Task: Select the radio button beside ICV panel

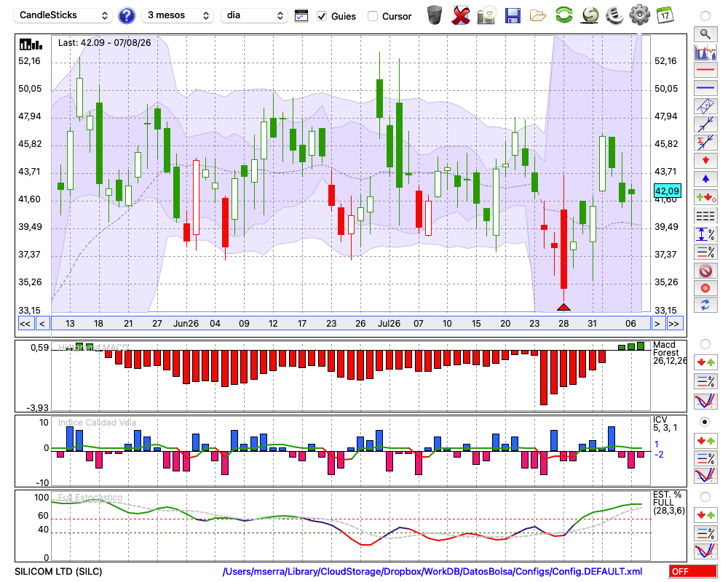Action: [705, 422]
